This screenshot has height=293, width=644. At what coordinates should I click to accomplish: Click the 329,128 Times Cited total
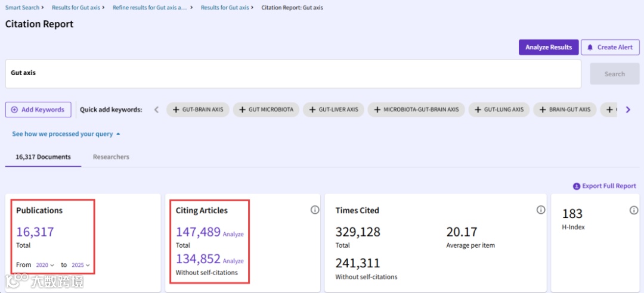click(358, 232)
